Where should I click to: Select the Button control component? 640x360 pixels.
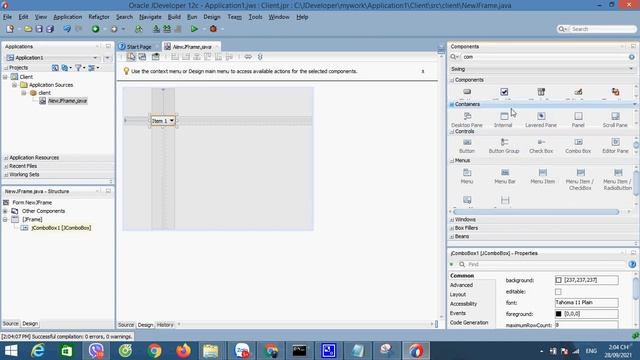pyautogui.click(x=467, y=146)
